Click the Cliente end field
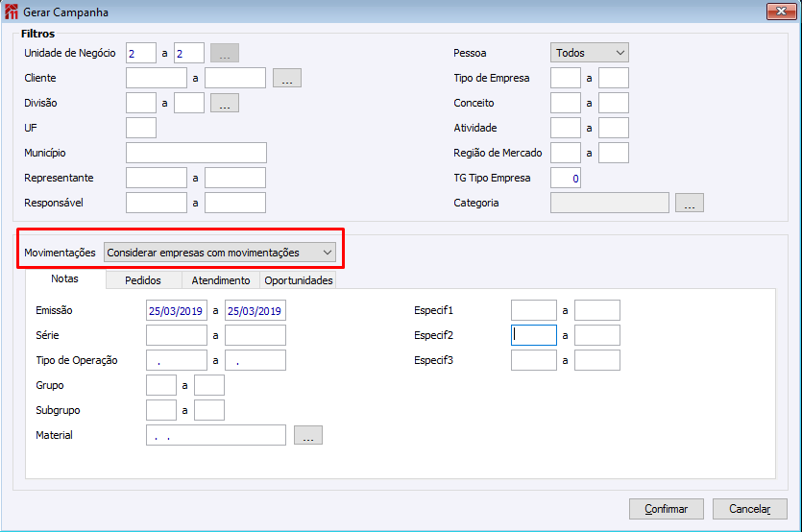 235,78
